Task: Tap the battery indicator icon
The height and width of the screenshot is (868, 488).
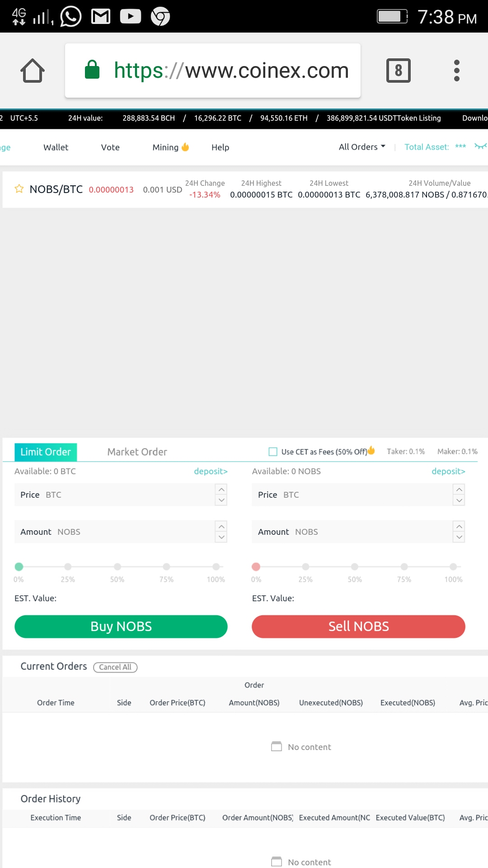Action: [x=392, y=17]
